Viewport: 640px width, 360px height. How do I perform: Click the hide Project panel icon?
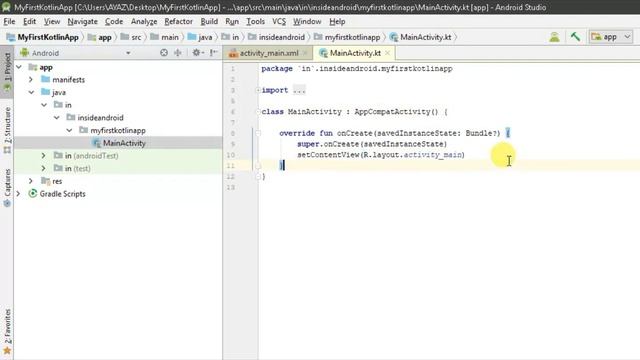213,53
